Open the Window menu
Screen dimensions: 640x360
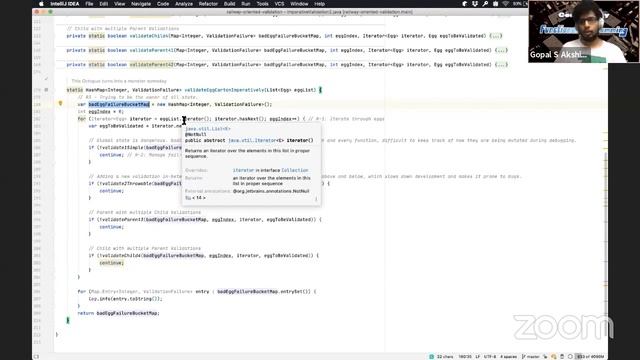pyautogui.click(x=299, y=4)
